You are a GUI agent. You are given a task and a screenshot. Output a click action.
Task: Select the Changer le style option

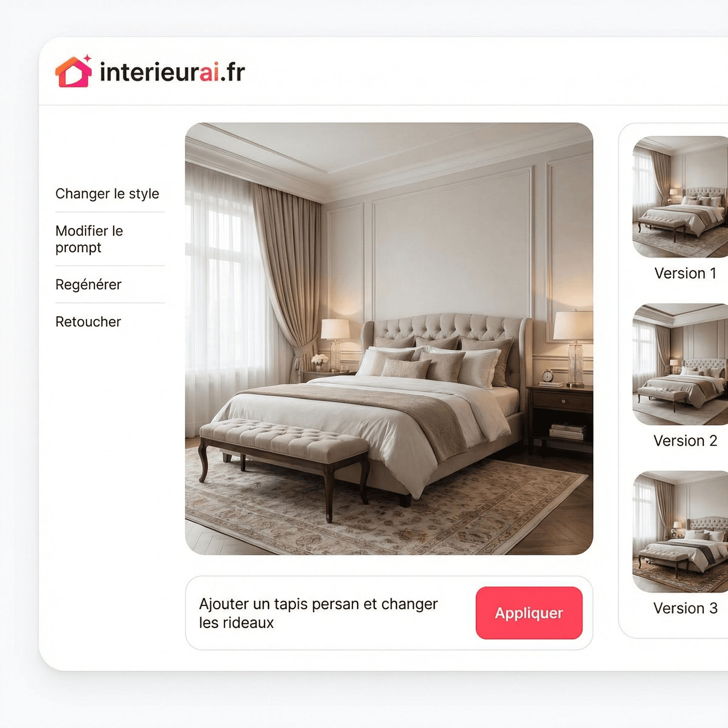pos(107,194)
